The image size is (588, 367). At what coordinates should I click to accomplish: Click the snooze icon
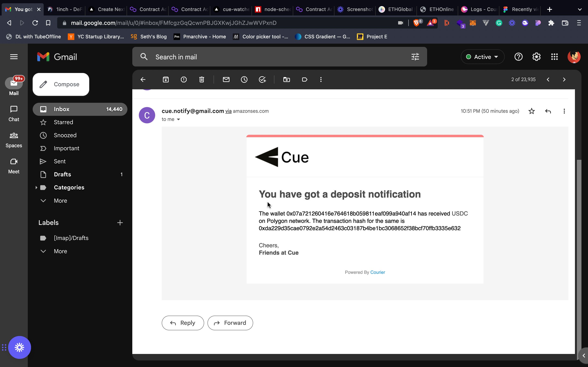coord(244,80)
